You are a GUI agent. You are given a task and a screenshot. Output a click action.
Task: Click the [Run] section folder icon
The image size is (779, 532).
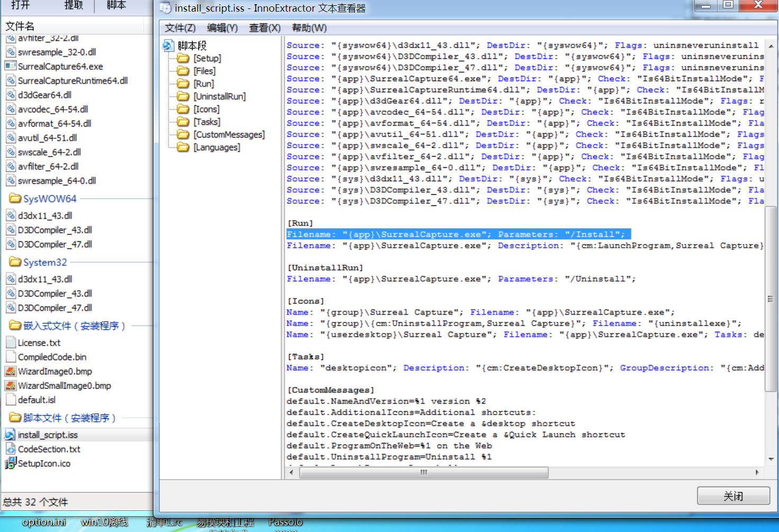183,84
